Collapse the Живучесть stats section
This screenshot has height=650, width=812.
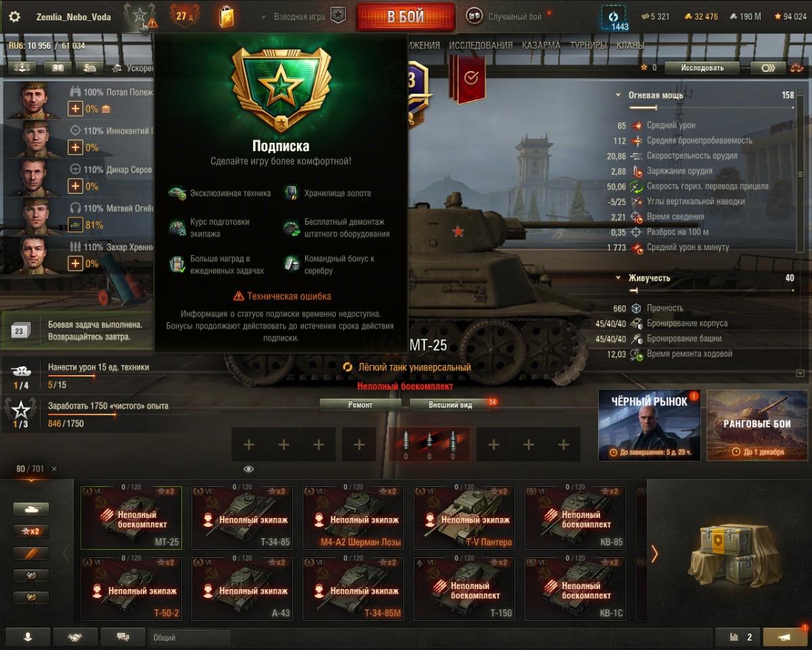tap(618, 278)
